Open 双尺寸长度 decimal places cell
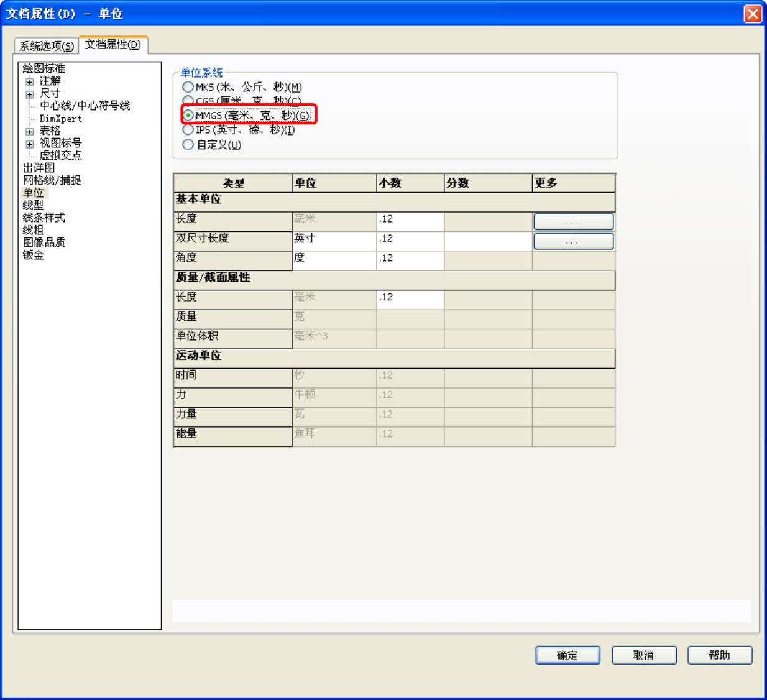This screenshot has width=767, height=700. coord(410,241)
